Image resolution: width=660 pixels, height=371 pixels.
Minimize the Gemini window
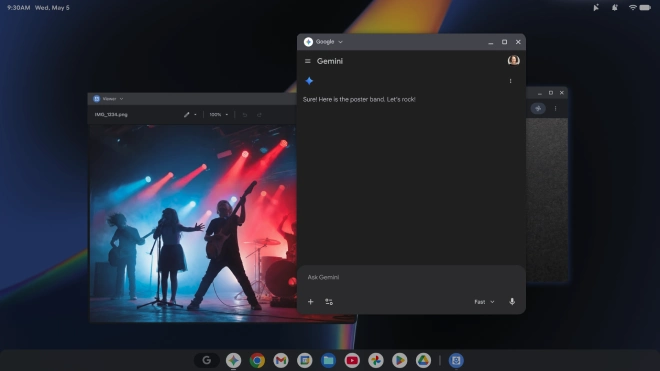tap(490, 42)
